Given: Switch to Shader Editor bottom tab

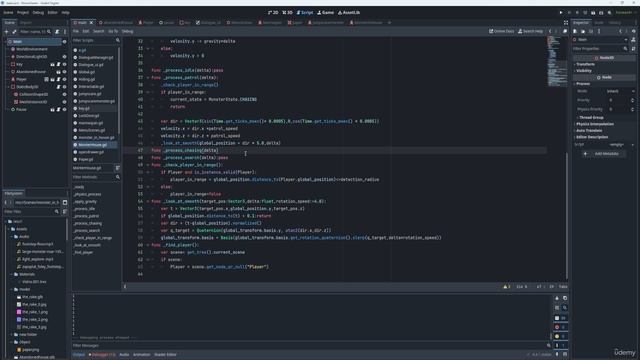Looking at the screenshot, I should coord(165,355).
